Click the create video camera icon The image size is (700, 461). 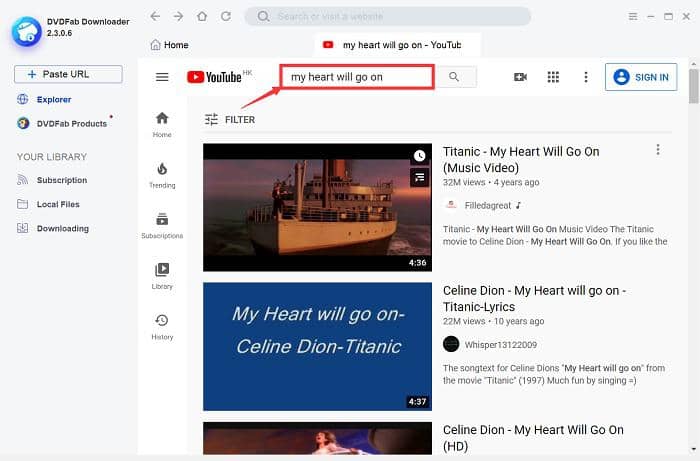[x=520, y=77]
